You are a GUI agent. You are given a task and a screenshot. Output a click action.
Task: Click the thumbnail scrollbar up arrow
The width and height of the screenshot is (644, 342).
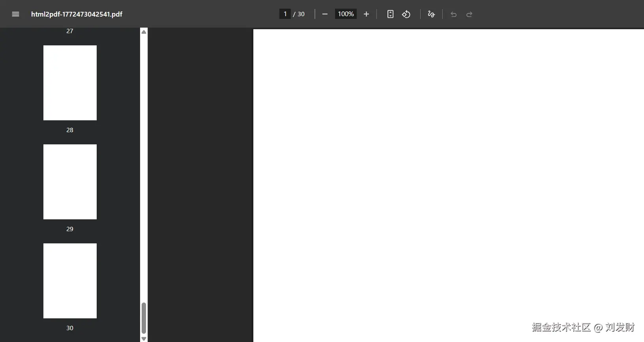coord(144,32)
